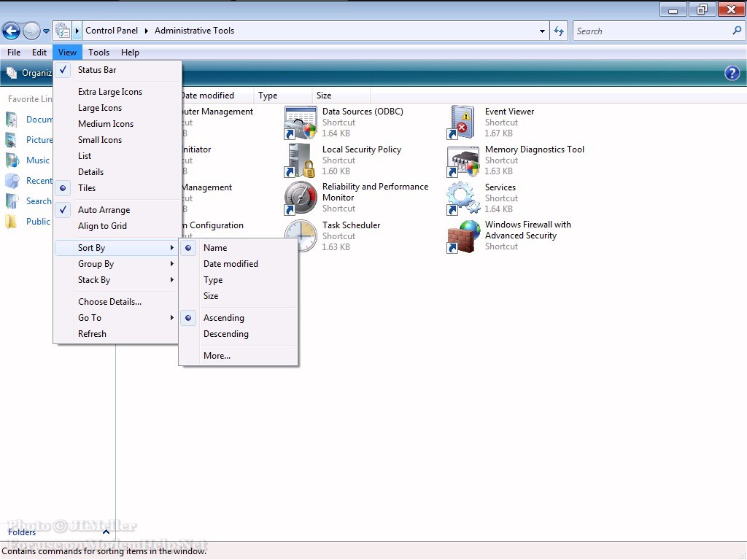Click the Memory Diagnostics Tool icon

(462, 161)
